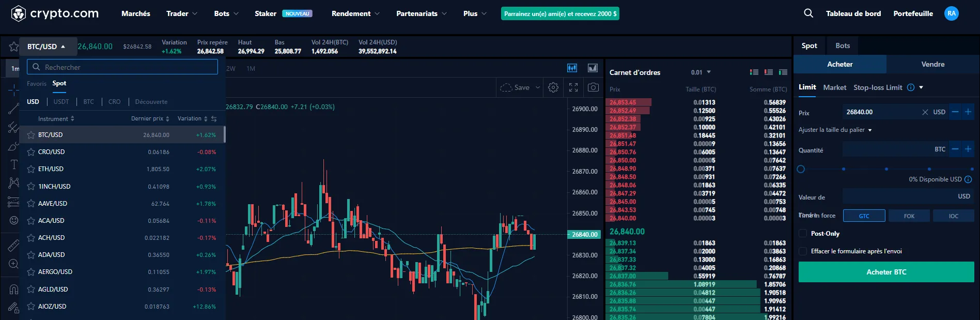Screen dimensions: 980x320
Task: Open the RA account avatar
Action: point(951,13)
